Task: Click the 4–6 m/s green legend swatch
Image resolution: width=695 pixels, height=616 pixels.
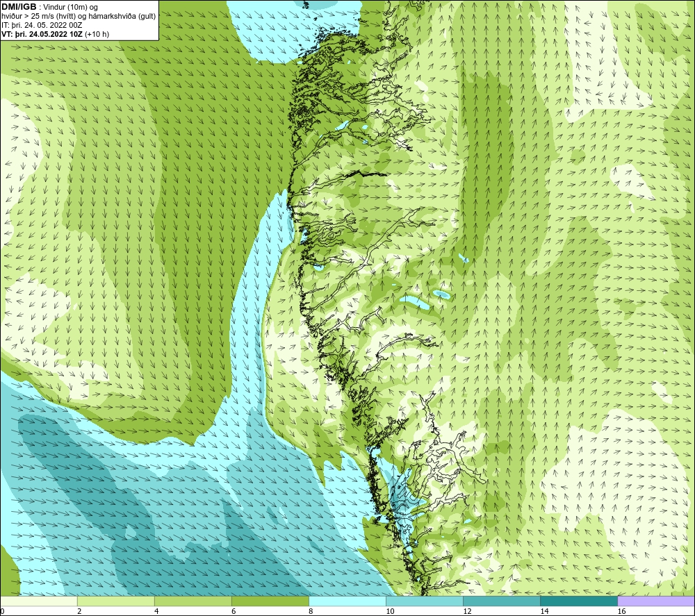Action: click(193, 601)
